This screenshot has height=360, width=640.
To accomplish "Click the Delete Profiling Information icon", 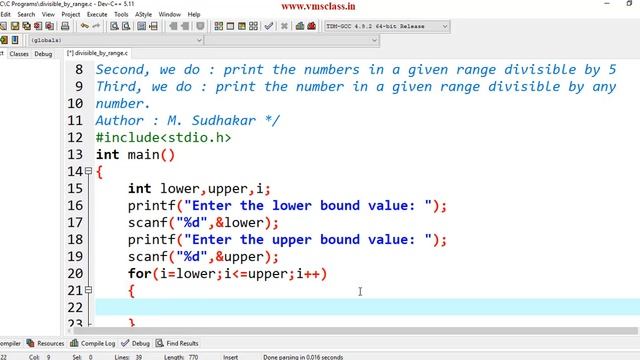I will 311,26.
